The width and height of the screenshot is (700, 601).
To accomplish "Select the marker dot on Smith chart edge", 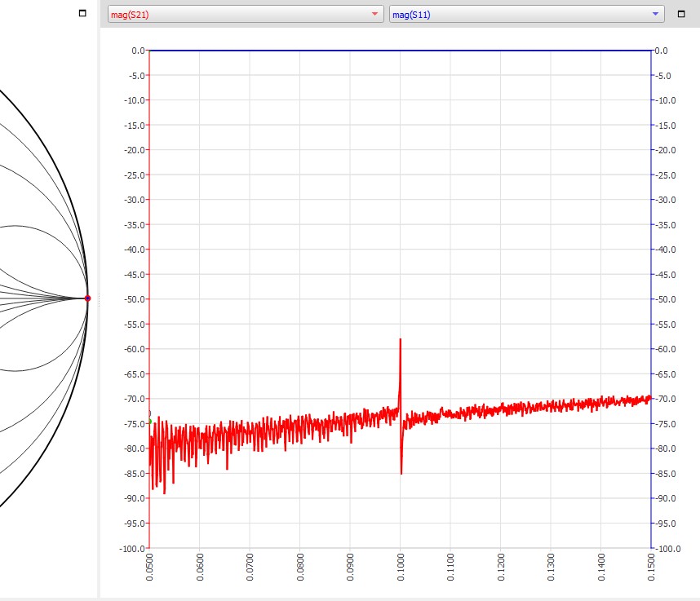I will tap(87, 298).
